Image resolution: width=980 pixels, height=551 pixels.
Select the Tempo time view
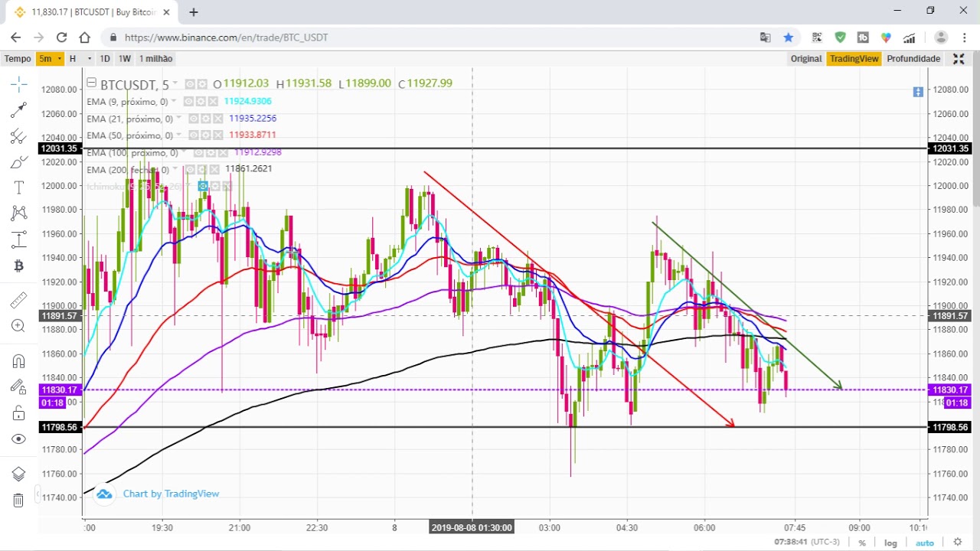[18, 59]
